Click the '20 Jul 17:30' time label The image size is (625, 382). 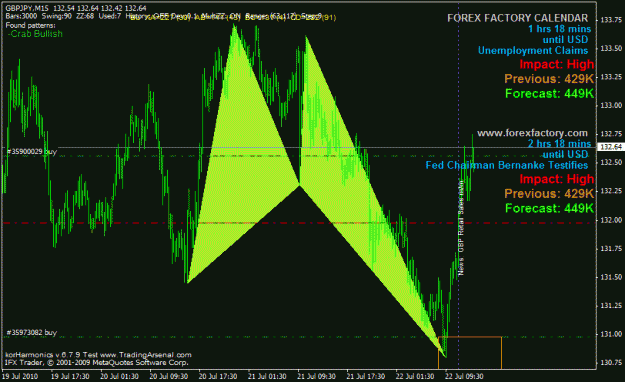(x=218, y=376)
